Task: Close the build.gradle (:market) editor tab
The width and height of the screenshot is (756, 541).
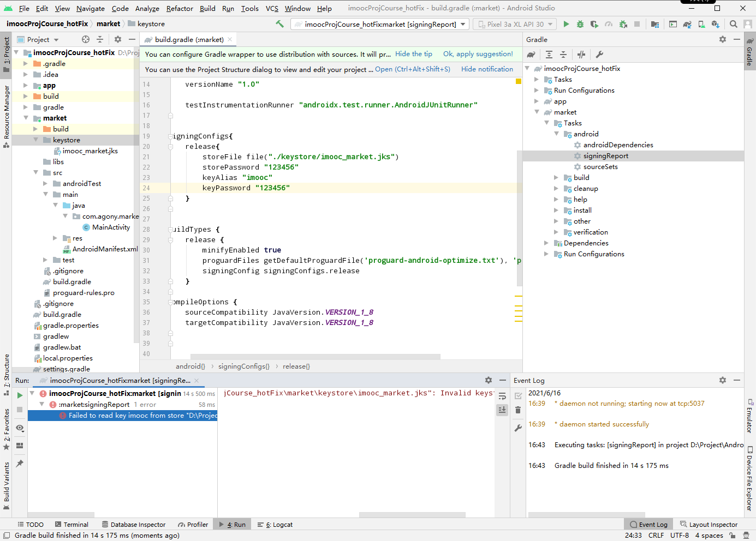Action: [230, 39]
